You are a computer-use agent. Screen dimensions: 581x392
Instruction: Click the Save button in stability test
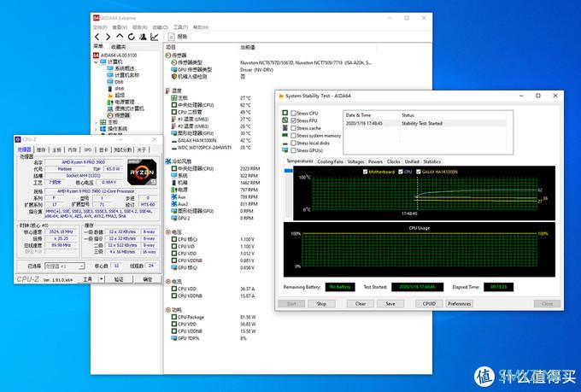click(x=390, y=303)
